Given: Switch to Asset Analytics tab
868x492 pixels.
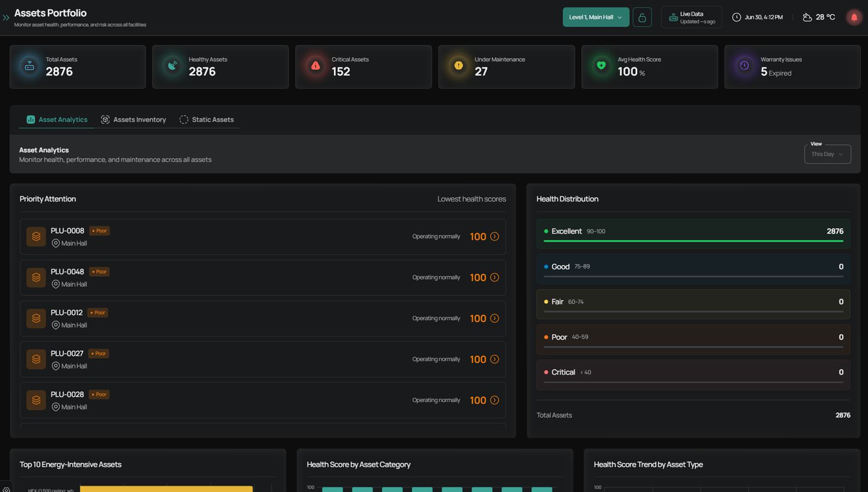Looking at the screenshot, I should click(x=57, y=119).
